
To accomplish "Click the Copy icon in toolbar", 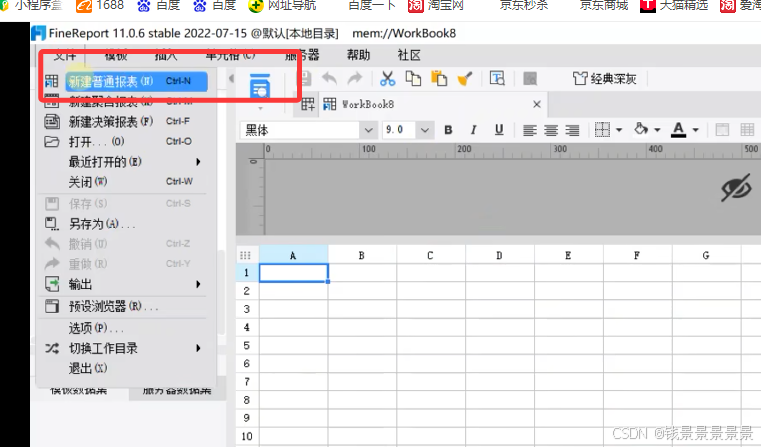I will pyautogui.click(x=413, y=79).
